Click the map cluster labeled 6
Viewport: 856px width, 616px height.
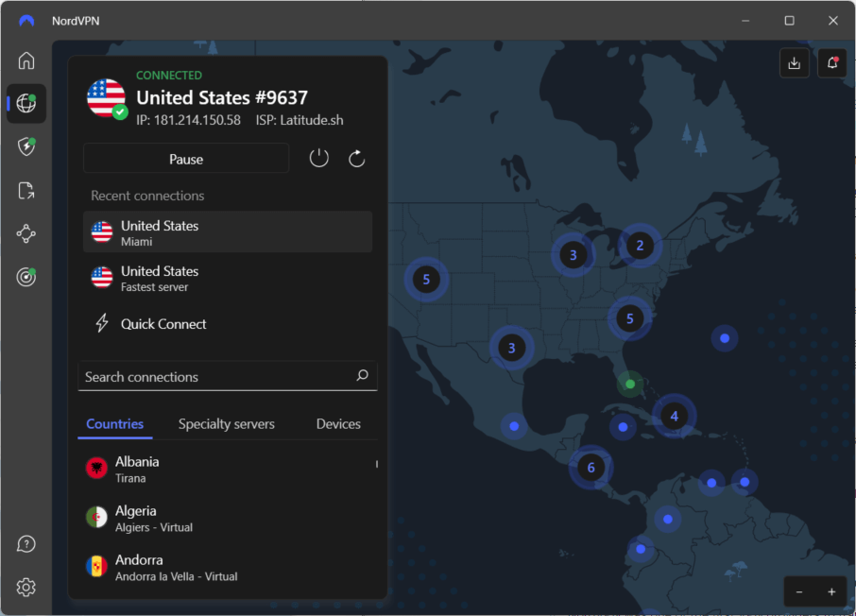[591, 468]
